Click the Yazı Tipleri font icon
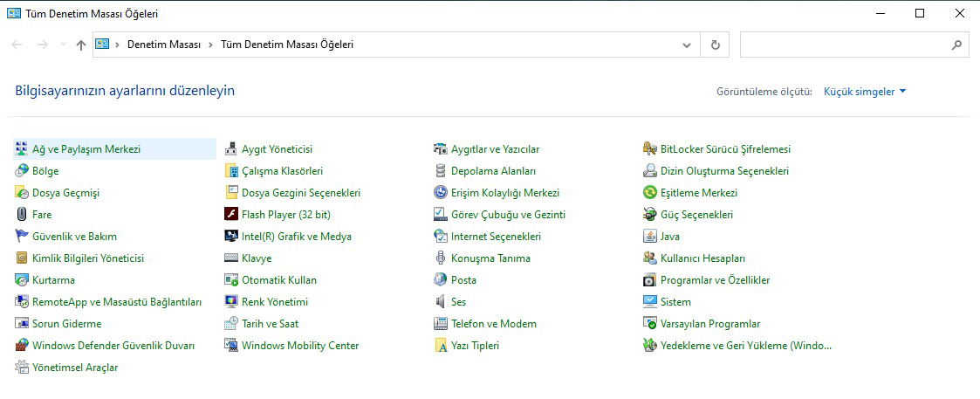This screenshot has height=399, width=980. [441, 345]
